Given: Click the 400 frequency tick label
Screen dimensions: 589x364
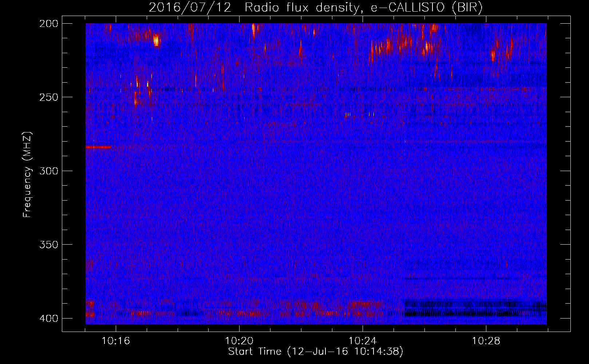Looking at the screenshot, I should click(48, 318).
